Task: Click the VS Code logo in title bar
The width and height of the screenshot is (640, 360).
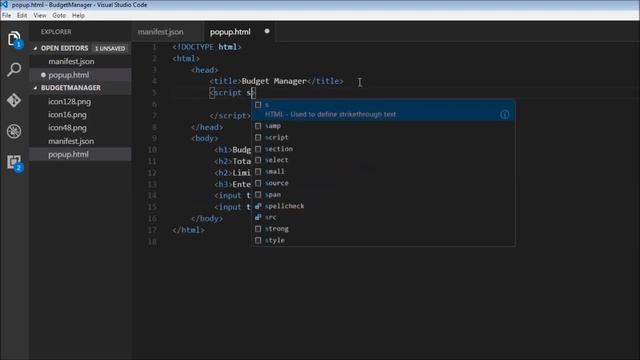Action: [x=4, y=4]
